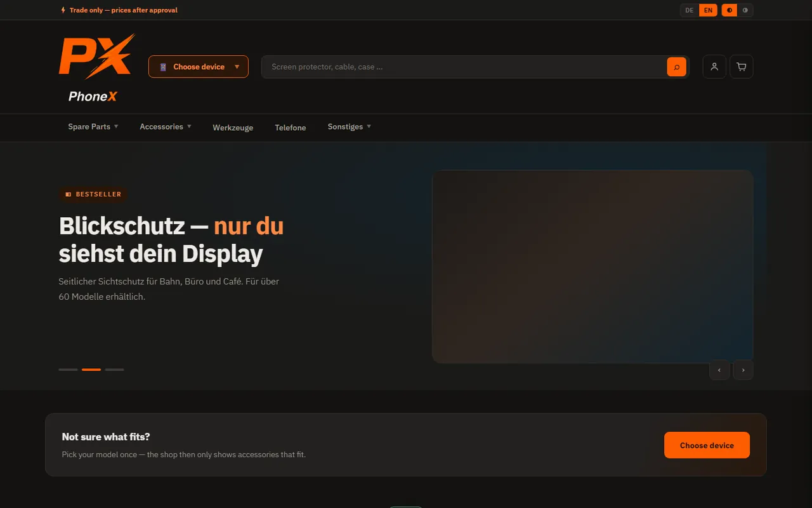Open the Telefone category
Viewport: 812px width, 508px height.
point(291,128)
